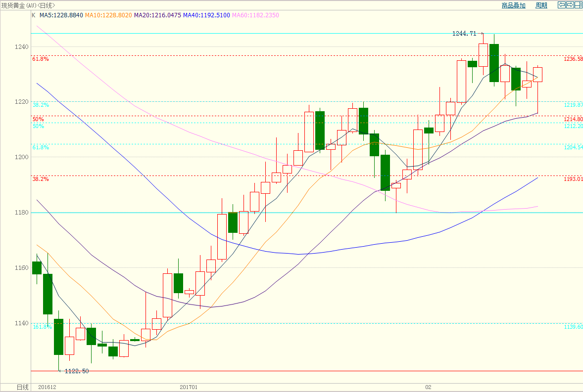Open the panel layout icon at top right
The image size is (583, 392).
[578, 5]
